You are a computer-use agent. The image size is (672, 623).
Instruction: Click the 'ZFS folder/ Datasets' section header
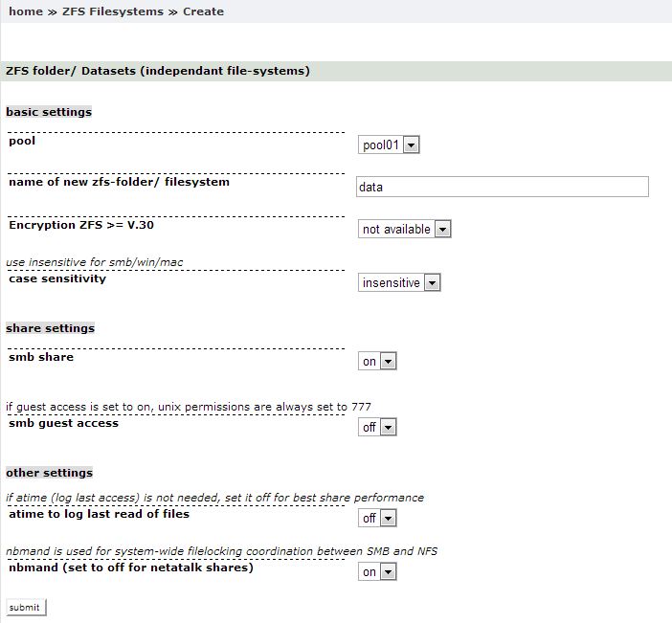point(158,71)
